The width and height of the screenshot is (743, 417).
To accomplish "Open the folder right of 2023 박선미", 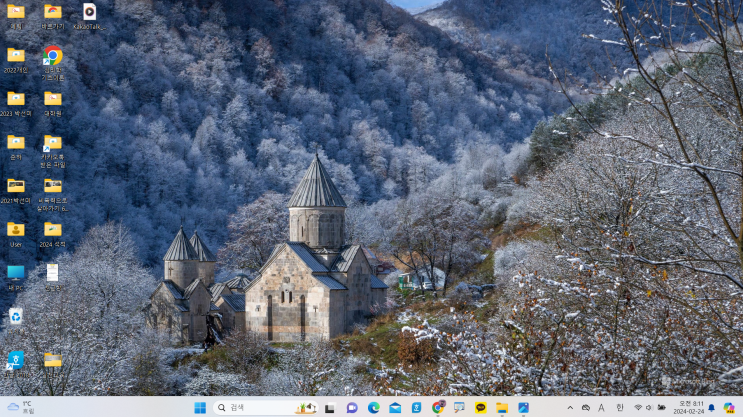I will tap(53, 104).
